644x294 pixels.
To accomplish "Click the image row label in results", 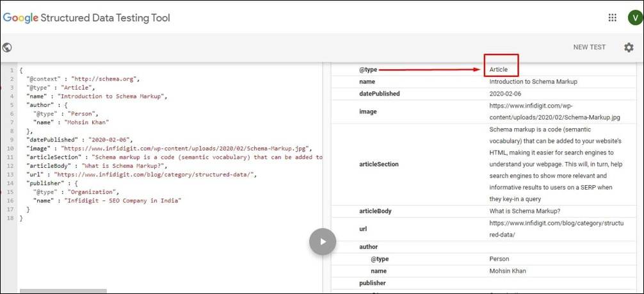I will tap(367, 111).
